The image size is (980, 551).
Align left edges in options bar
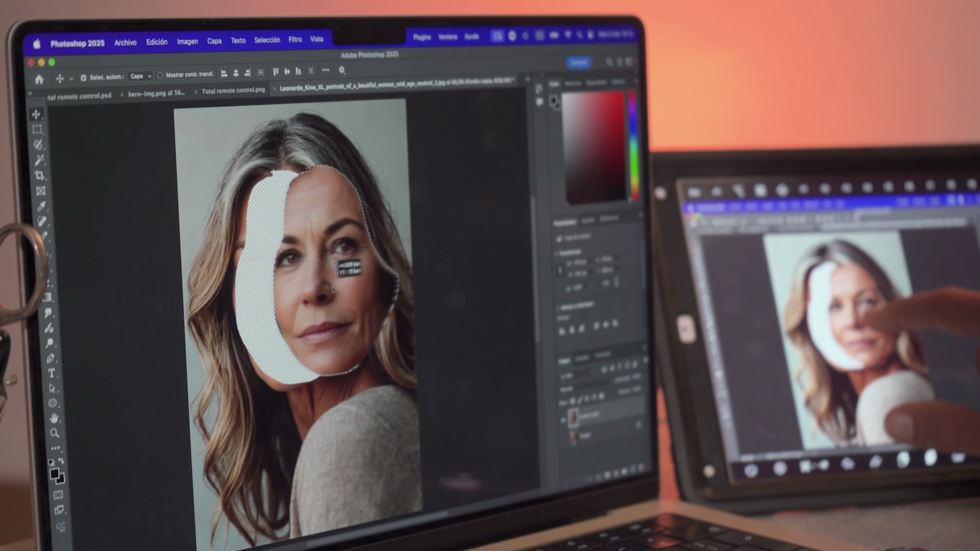tap(224, 73)
